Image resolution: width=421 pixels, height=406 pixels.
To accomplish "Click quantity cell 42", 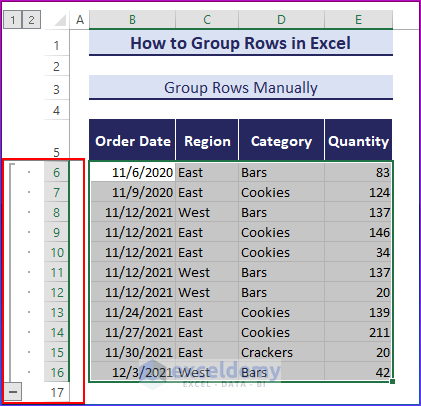I will pos(358,372).
